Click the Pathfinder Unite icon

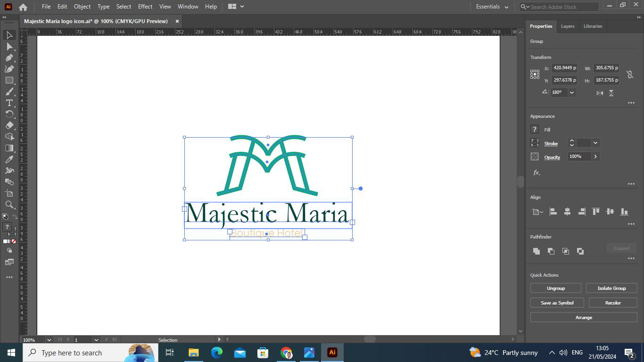click(536, 251)
